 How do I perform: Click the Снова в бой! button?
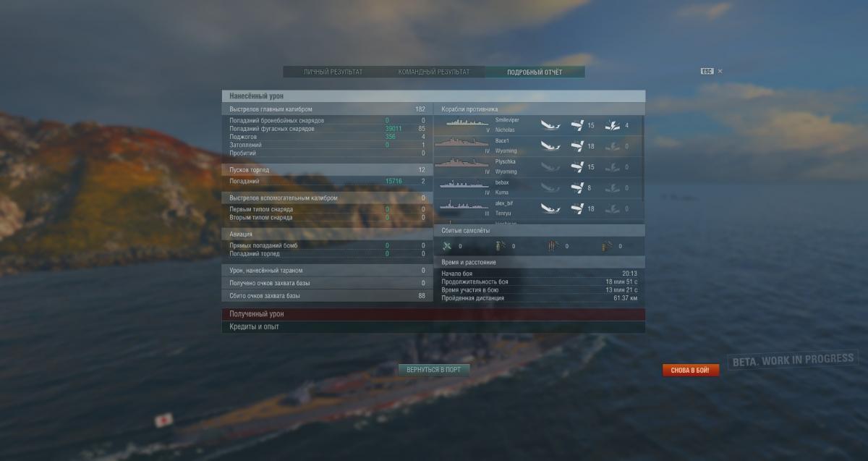691,371
